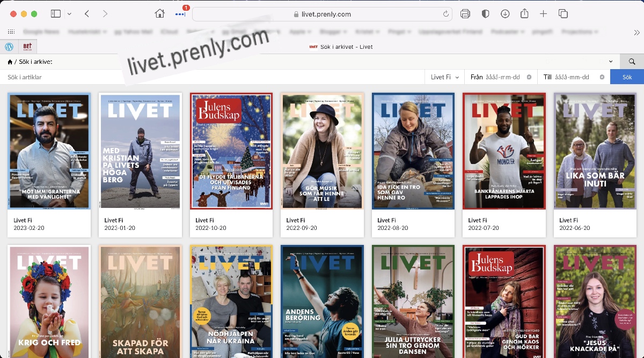Open the privacy shield report icon

485,14
